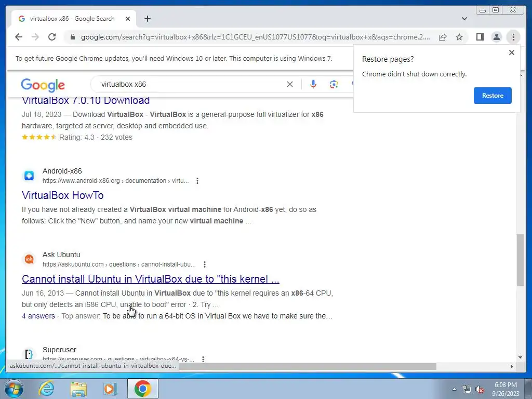The image size is (532, 399).
Task: Open the 4 answers link
Action: tap(38, 316)
